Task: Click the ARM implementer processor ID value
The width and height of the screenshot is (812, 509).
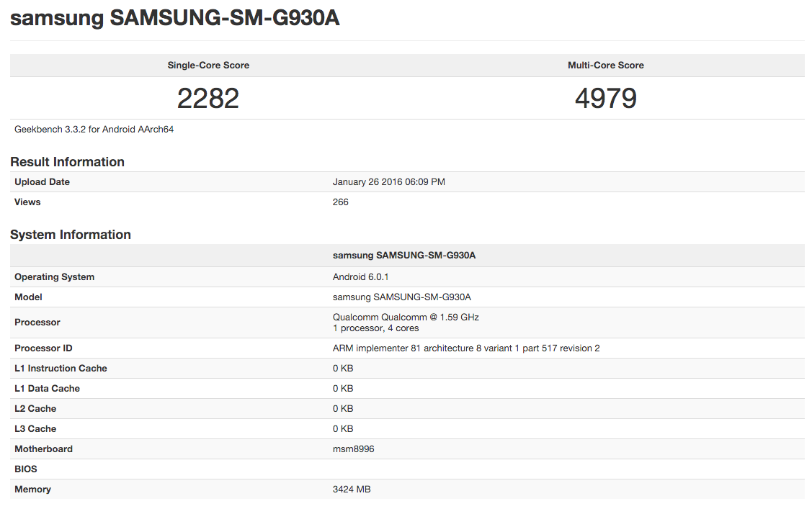Action: (x=465, y=348)
